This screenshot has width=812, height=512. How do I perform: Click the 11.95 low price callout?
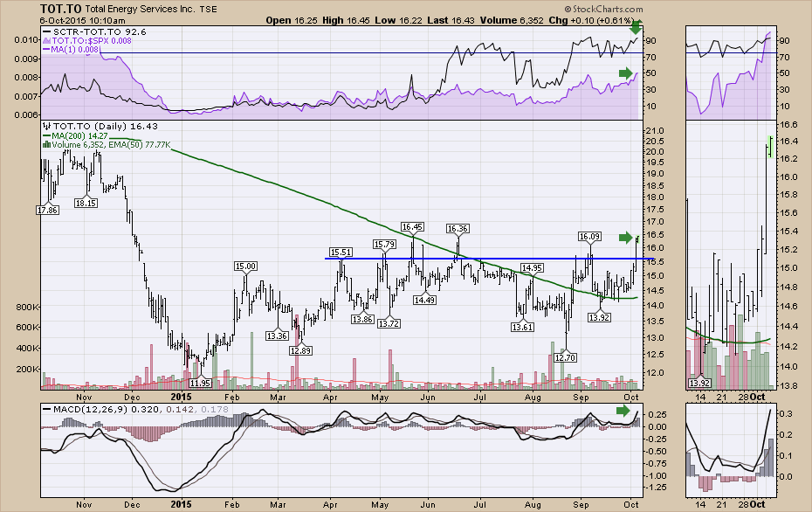pyautogui.click(x=200, y=383)
